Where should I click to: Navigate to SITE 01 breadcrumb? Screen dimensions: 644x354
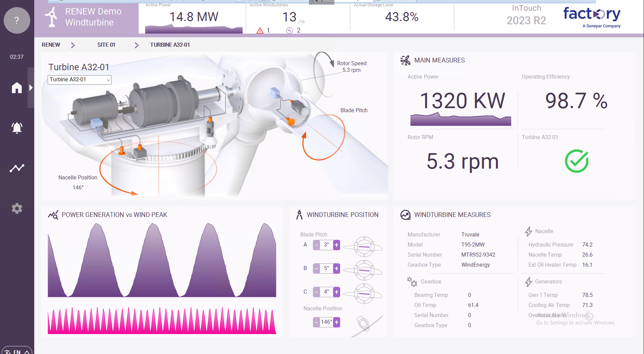(106, 45)
